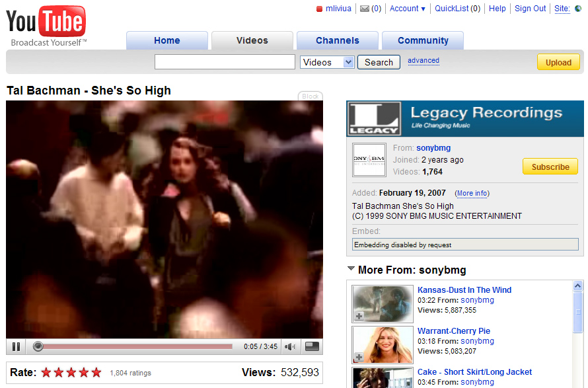Open the mliviua profile link
The image size is (588, 388).
click(338, 9)
